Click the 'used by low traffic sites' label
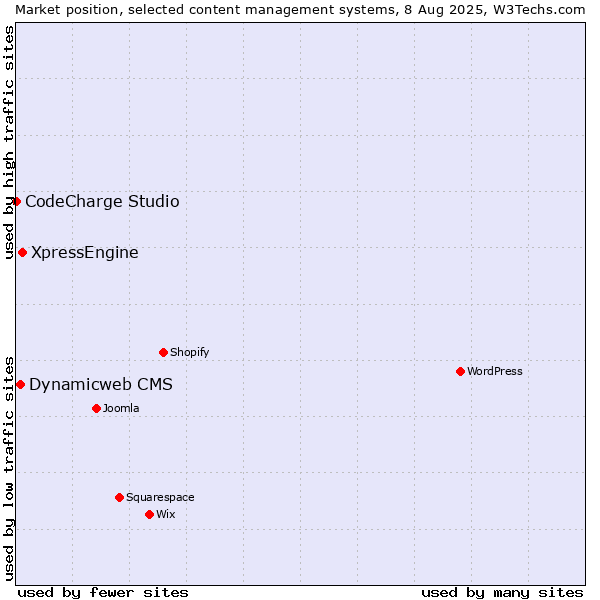The width and height of the screenshot is (600, 600). click(8, 470)
